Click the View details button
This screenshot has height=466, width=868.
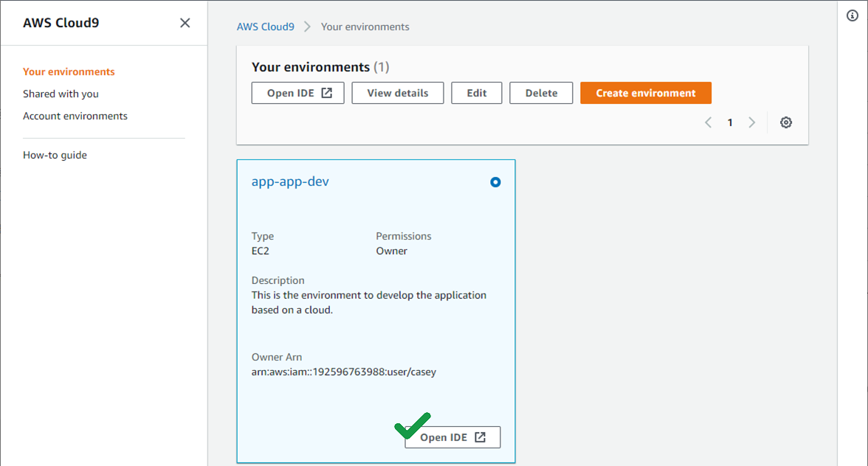coord(397,93)
